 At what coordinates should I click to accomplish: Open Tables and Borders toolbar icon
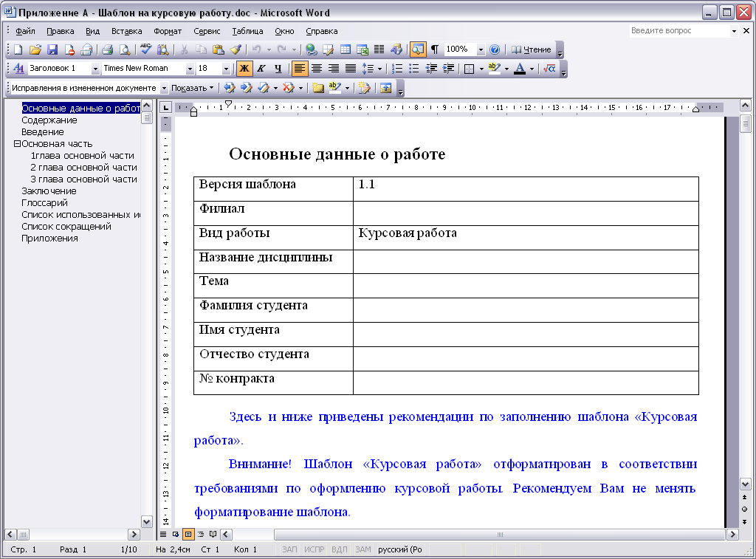(329, 49)
